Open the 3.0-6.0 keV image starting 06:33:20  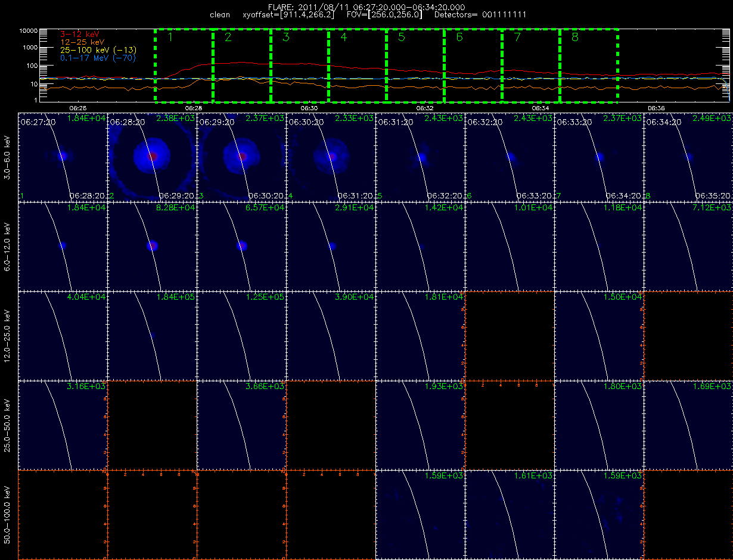(x=599, y=157)
